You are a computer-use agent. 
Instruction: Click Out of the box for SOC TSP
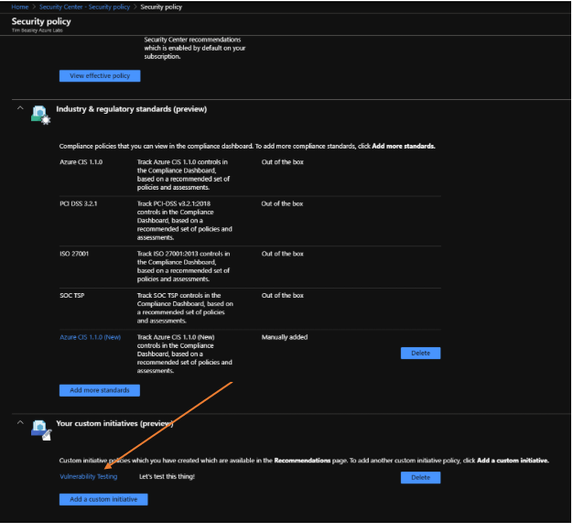pos(282,295)
